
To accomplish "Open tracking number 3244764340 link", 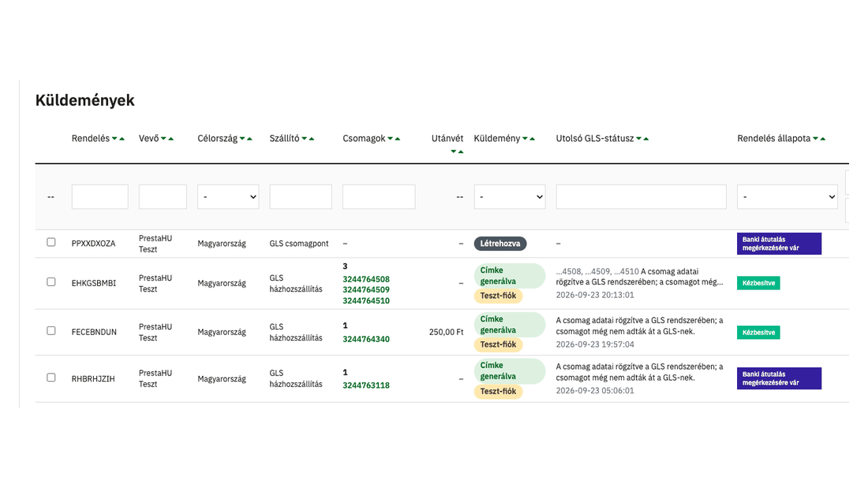I will tap(366, 339).
